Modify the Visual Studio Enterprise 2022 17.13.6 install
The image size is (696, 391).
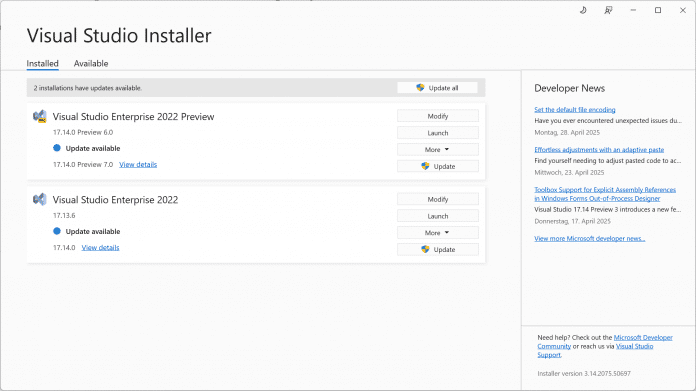(x=438, y=199)
